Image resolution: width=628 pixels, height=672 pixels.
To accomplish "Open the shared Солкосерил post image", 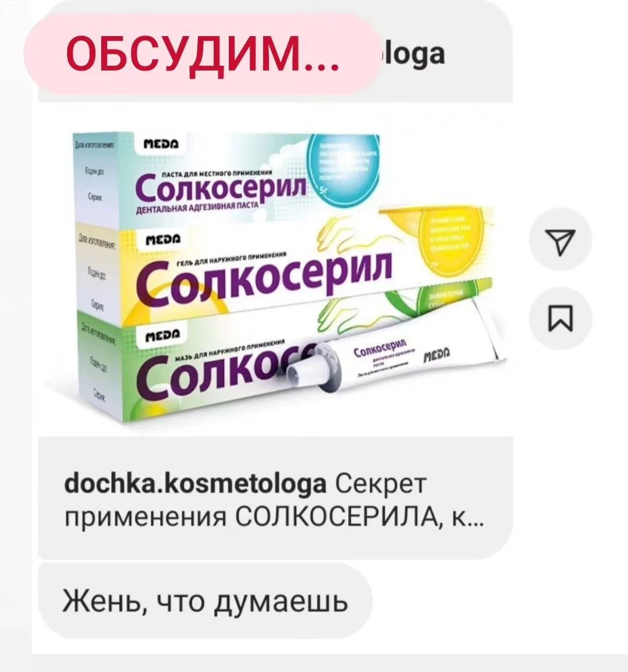I will (x=275, y=270).
